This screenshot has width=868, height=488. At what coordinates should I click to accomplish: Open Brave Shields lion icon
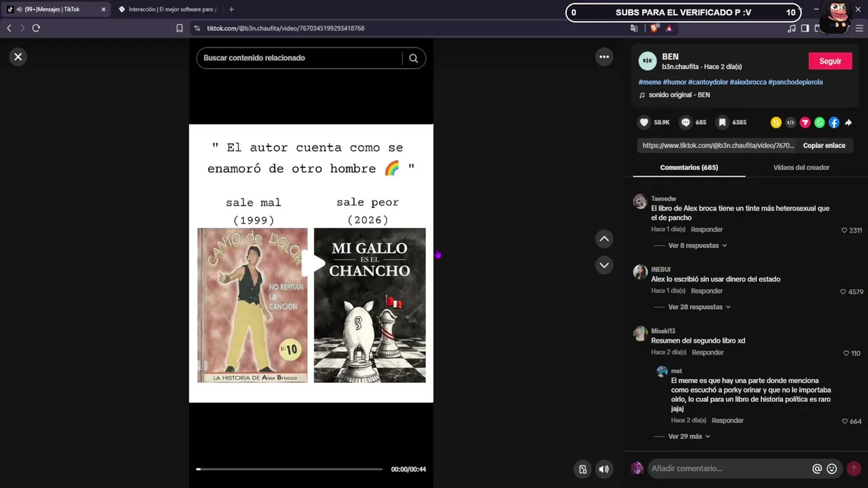coord(654,28)
